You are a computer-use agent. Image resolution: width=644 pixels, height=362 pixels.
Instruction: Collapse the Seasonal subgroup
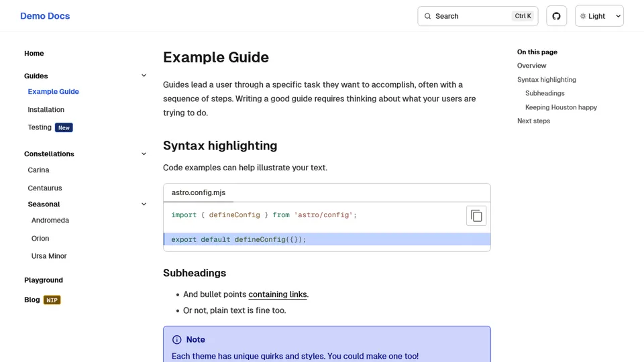(x=144, y=204)
